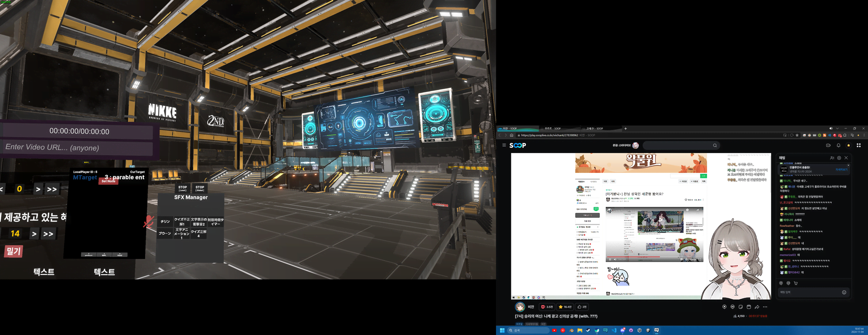
Task: Play the チリン sound effect
Action: click(x=165, y=222)
